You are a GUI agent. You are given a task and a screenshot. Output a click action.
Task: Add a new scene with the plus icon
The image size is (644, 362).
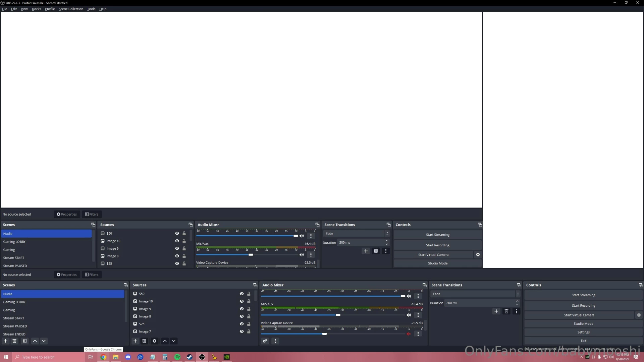click(5, 341)
